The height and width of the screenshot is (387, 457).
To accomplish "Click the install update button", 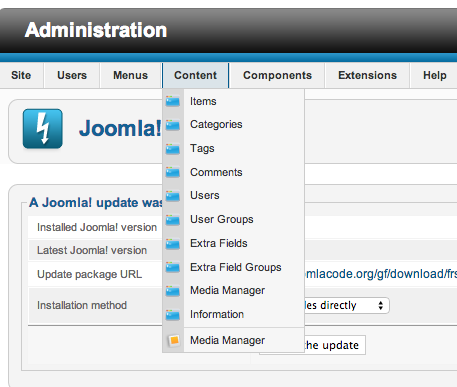I will (335, 345).
